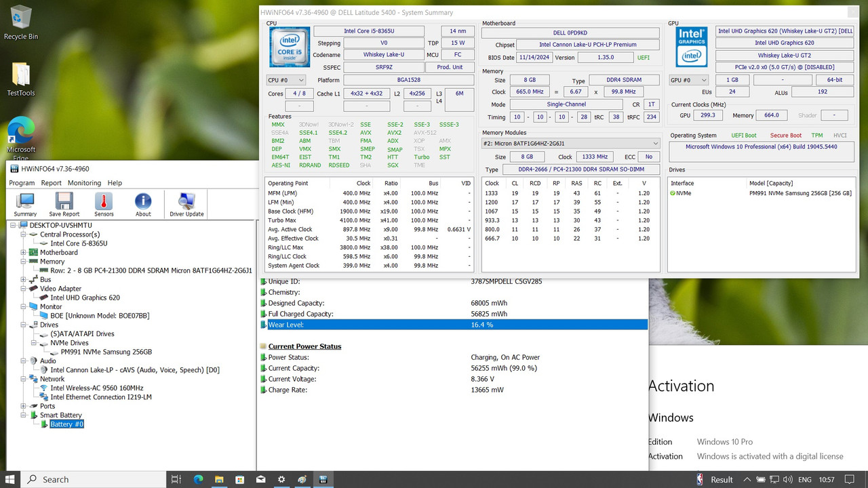Open Edge from the taskbar

coord(199,479)
